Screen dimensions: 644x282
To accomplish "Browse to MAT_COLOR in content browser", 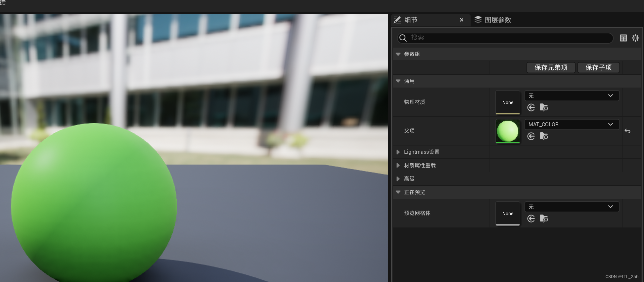I will [x=544, y=136].
